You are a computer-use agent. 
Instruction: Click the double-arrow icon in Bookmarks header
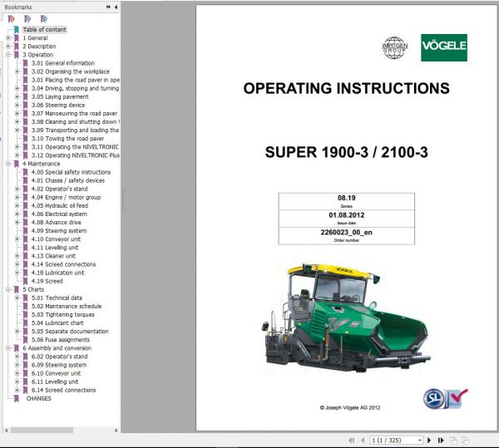coord(108,7)
